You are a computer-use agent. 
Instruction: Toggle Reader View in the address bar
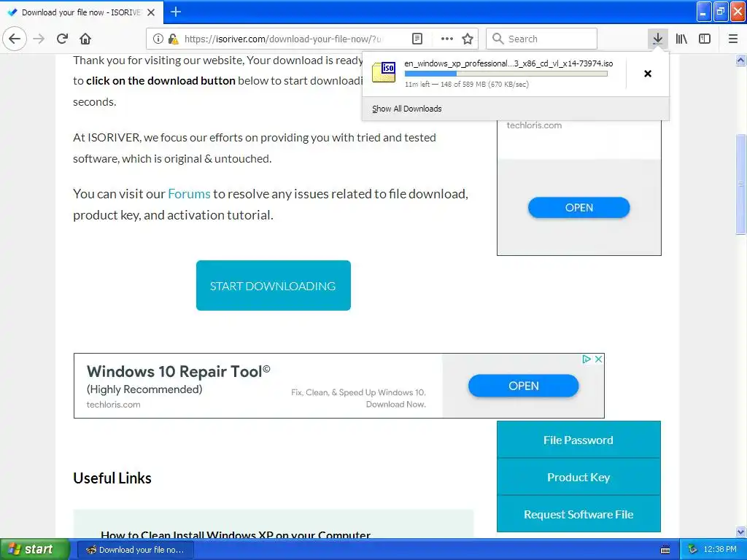pos(417,39)
